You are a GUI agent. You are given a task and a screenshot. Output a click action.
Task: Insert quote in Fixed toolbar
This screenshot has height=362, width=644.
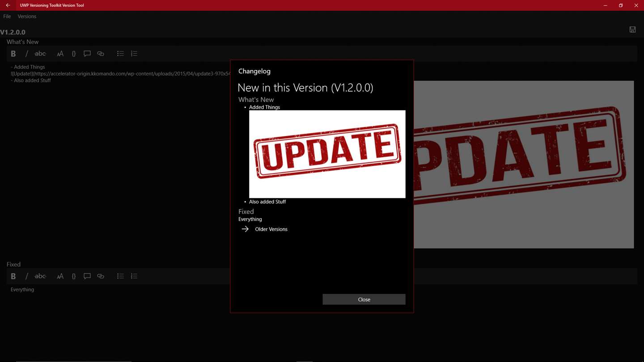point(87,276)
